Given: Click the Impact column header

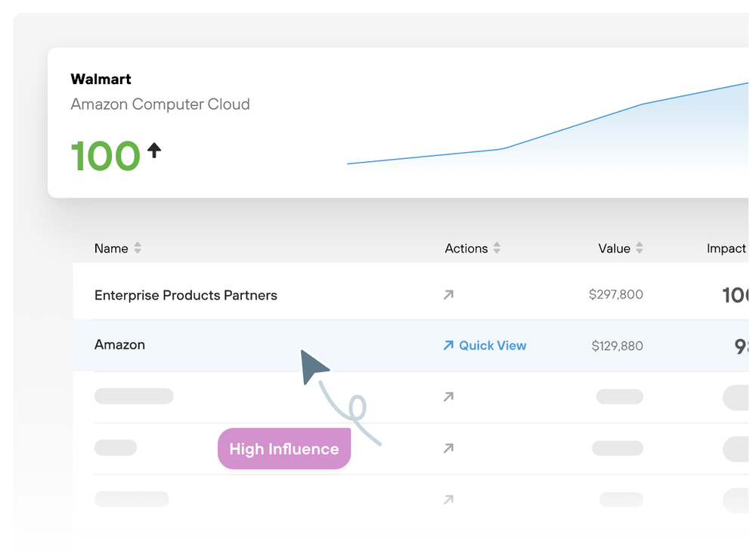Looking at the screenshot, I should click(727, 248).
